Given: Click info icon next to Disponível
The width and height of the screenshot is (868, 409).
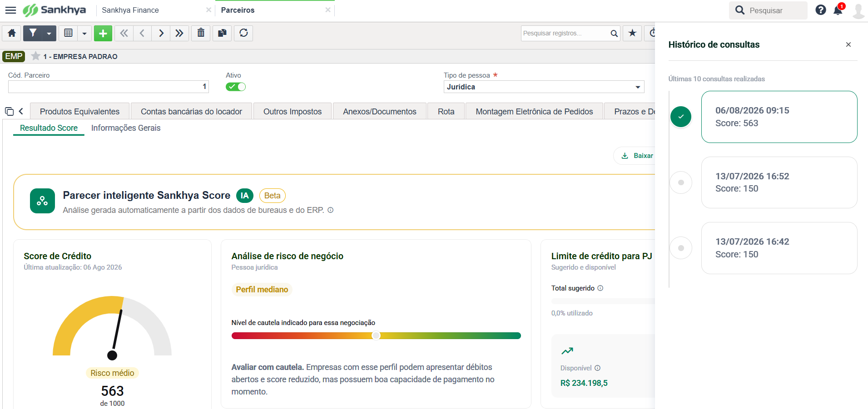Looking at the screenshot, I should pyautogui.click(x=597, y=368).
